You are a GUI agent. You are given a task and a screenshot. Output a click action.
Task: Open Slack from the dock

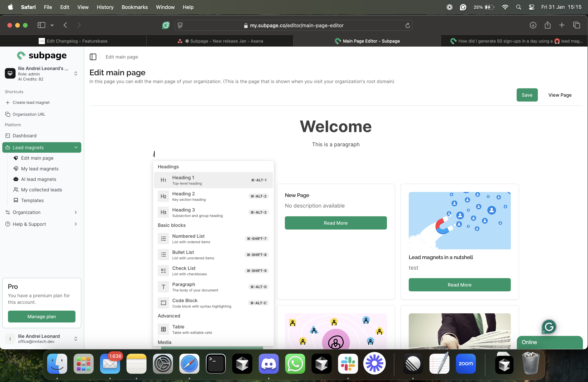point(348,364)
